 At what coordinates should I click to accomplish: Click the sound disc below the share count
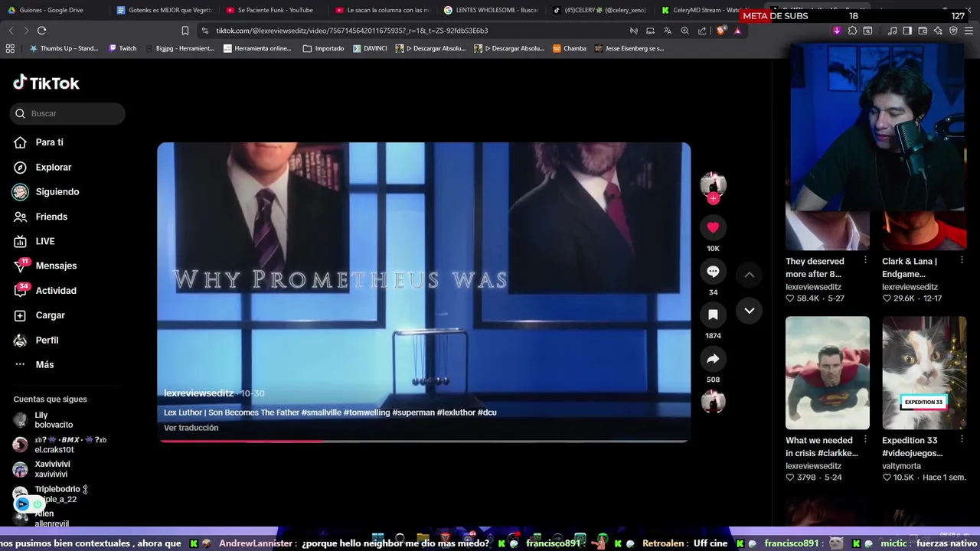click(x=713, y=402)
